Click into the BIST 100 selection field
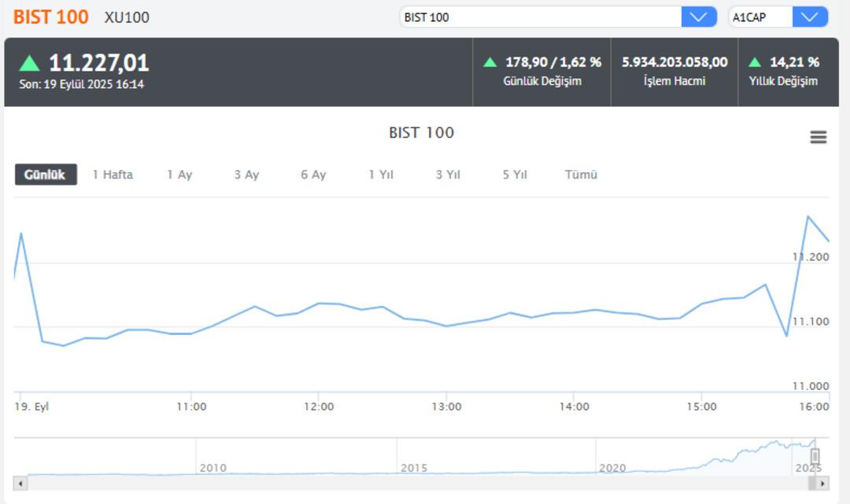Screen dimensions: 850x504 click(x=541, y=17)
